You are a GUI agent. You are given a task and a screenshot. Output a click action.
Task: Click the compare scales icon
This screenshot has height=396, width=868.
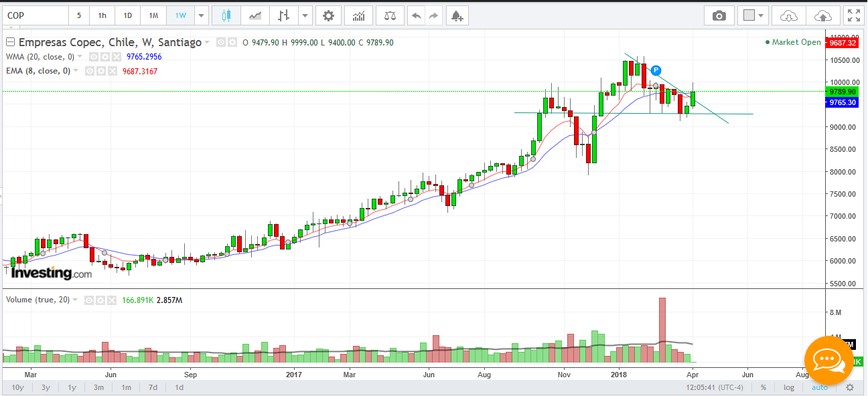[x=389, y=15]
